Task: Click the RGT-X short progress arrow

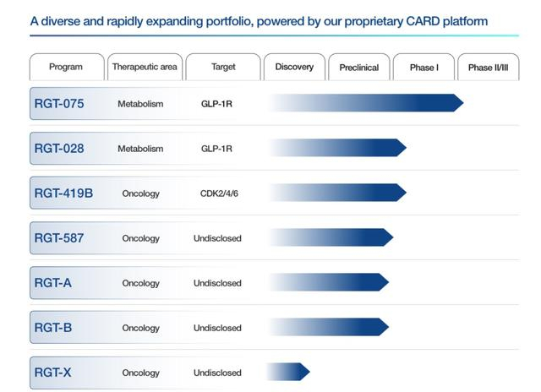Action: tap(290, 372)
